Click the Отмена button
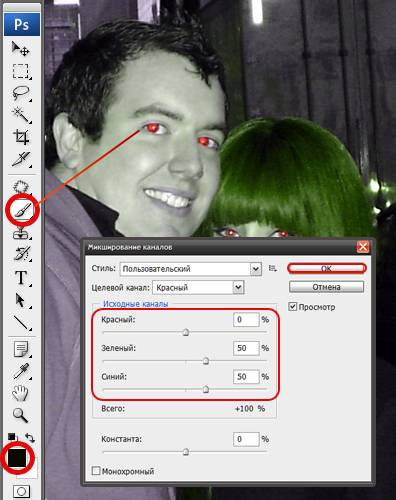This screenshot has height=500, width=396. (x=326, y=287)
